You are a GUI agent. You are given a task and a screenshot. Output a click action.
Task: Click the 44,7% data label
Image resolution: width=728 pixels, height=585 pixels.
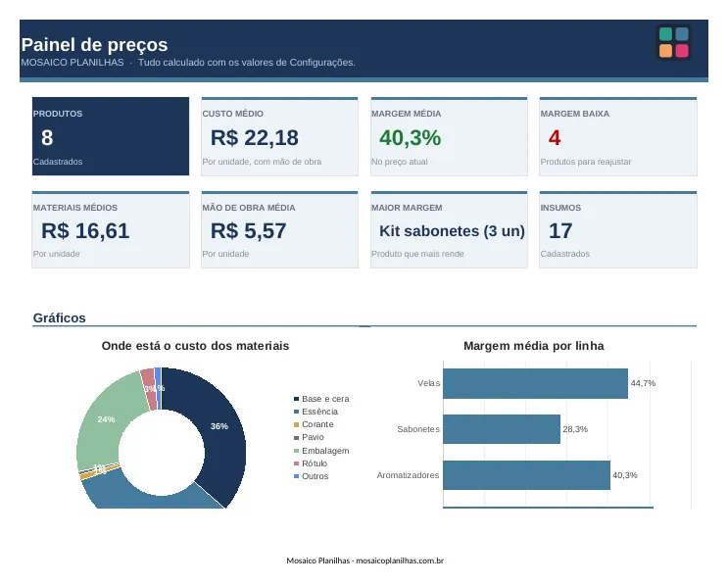click(x=643, y=383)
